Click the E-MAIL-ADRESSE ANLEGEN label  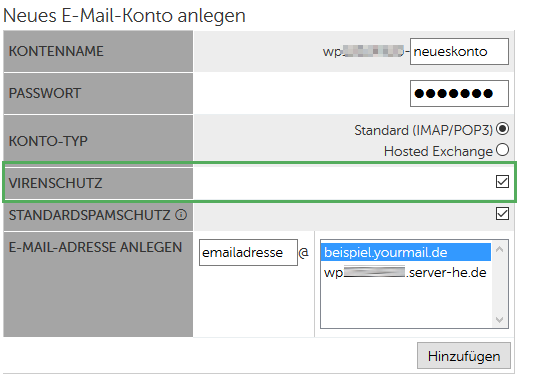pos(95,247)
